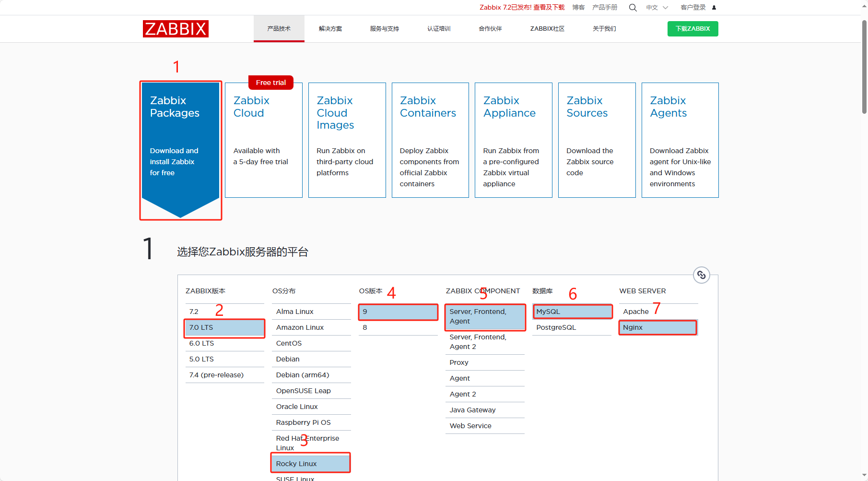Open the 认证培训 menu

click(x=439, y=29)
